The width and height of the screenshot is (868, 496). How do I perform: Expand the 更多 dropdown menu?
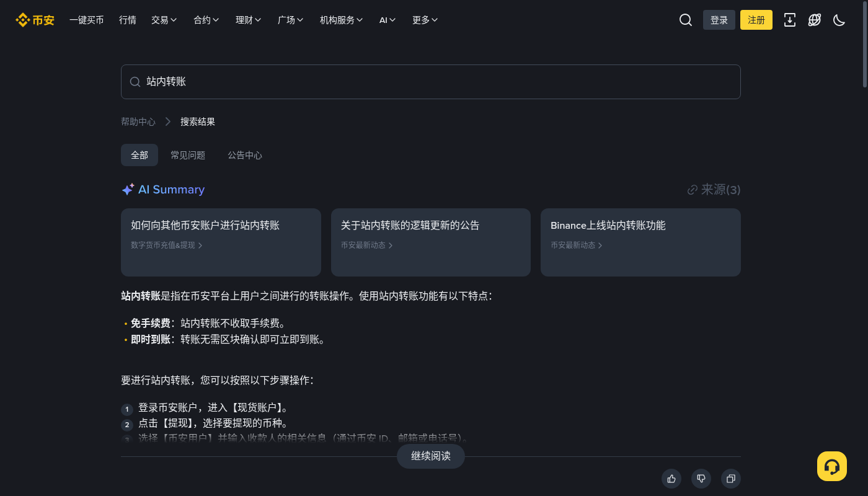point(425,20)
